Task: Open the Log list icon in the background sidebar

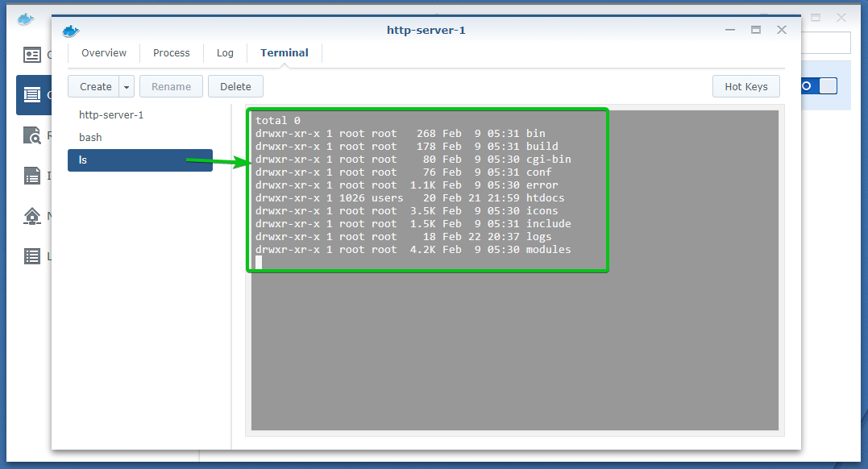Action: click(32, 256)
